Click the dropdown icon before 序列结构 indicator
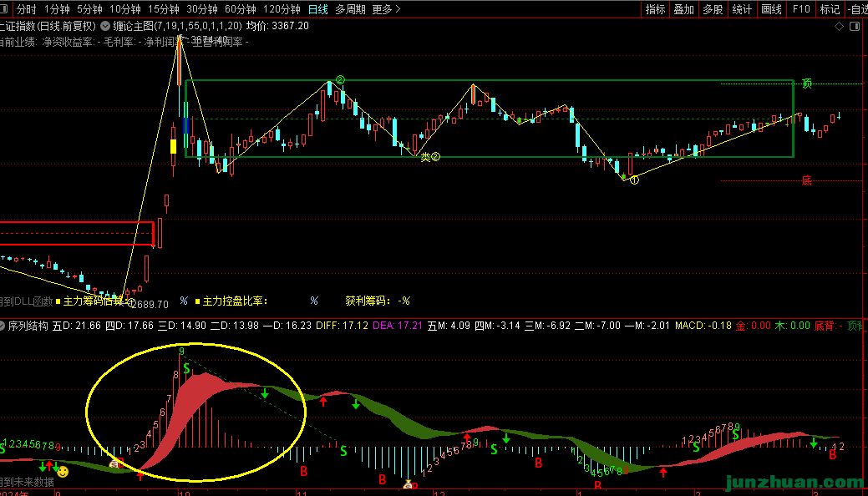Viewport: 868px width, 496px height. pyautogui.click(x=3, y=325)
